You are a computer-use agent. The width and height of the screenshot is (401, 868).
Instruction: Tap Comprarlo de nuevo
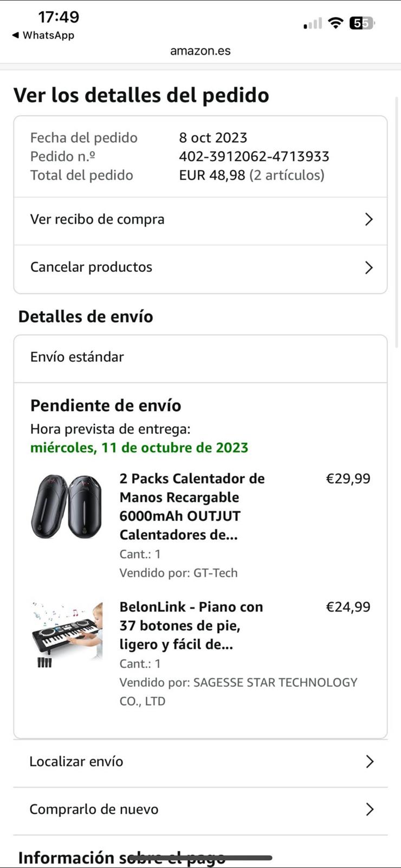(x=94, y=809)
